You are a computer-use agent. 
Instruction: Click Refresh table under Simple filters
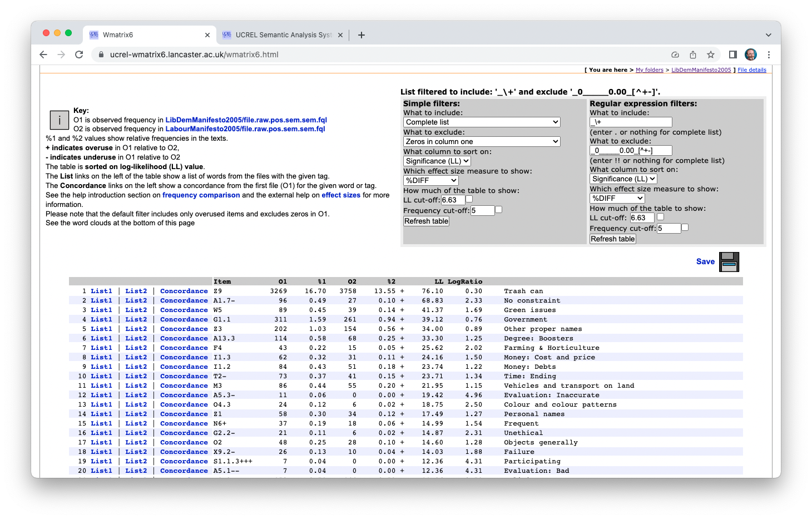pyautogui.click(x=426, y=221)
